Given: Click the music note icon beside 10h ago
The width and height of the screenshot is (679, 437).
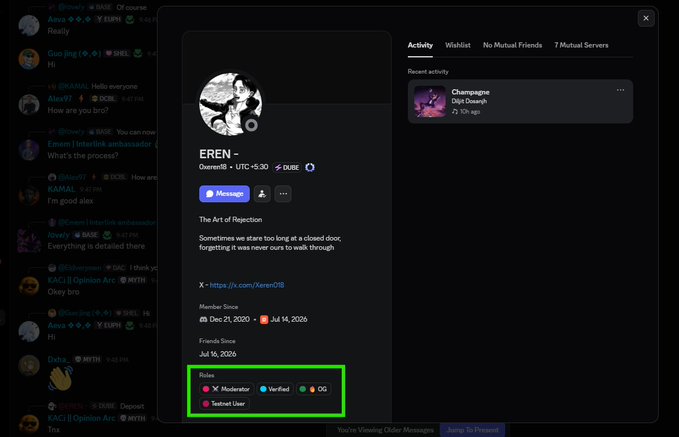Looking at the screenshot, I should point(455,111).
